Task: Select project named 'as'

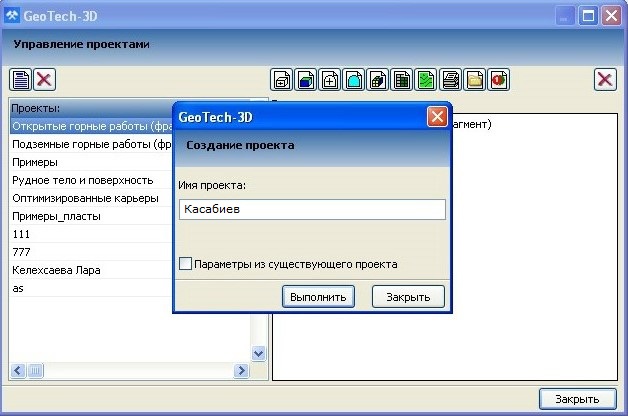Action: click(x=91, y=288)
